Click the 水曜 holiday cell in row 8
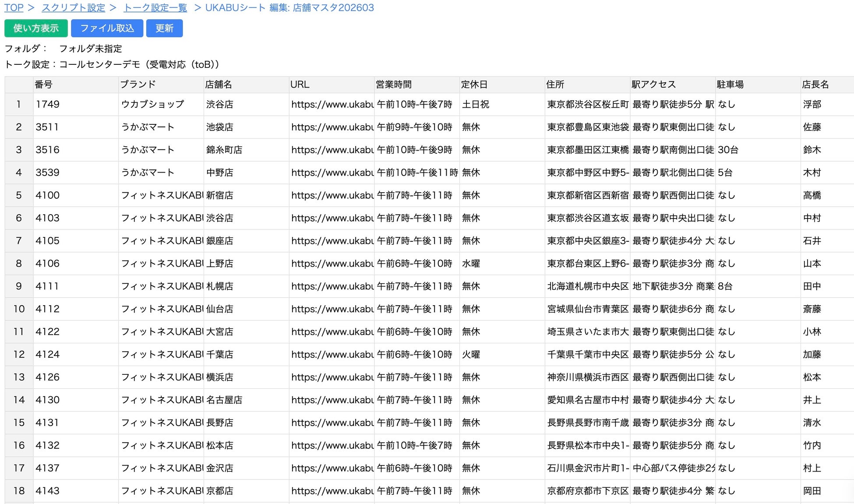 [501, 264]
